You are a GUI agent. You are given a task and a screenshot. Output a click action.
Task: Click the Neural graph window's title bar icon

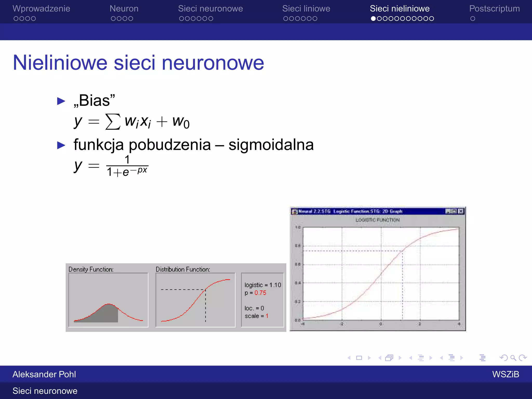pyautogui.click(x=294, y=211)
